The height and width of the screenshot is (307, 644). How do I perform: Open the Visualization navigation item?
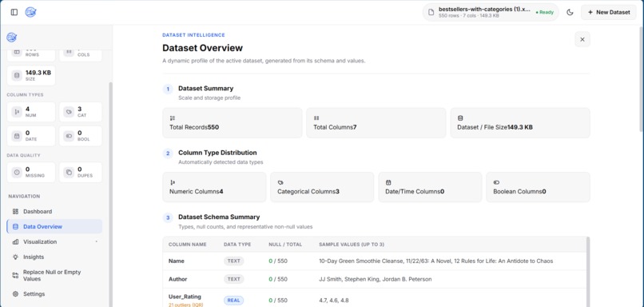click(54, 241)
